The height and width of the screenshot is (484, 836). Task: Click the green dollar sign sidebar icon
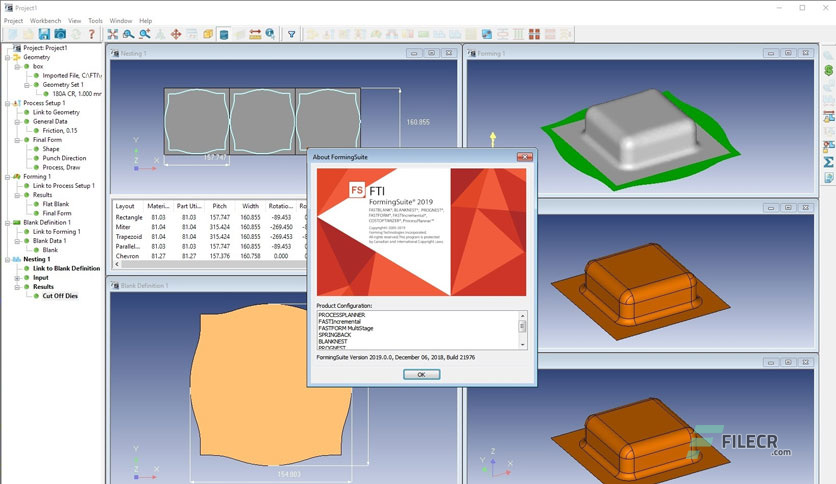(829, 70)
